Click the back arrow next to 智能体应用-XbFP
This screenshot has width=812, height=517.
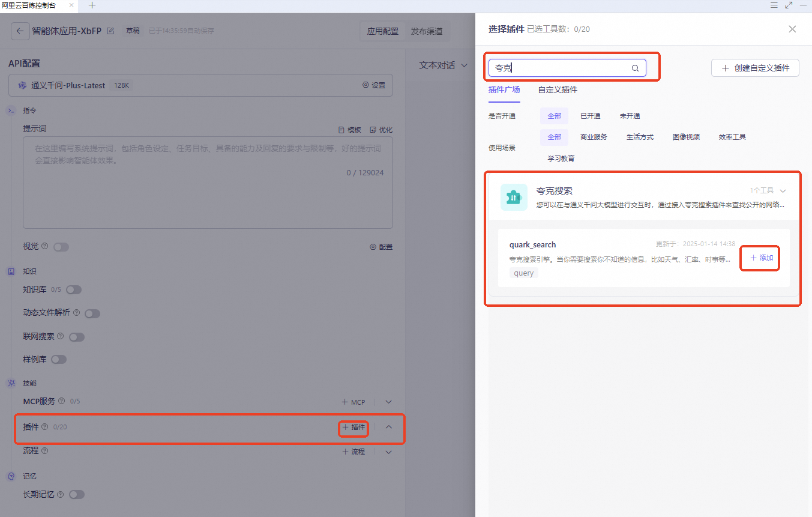(x=20, y=31)
